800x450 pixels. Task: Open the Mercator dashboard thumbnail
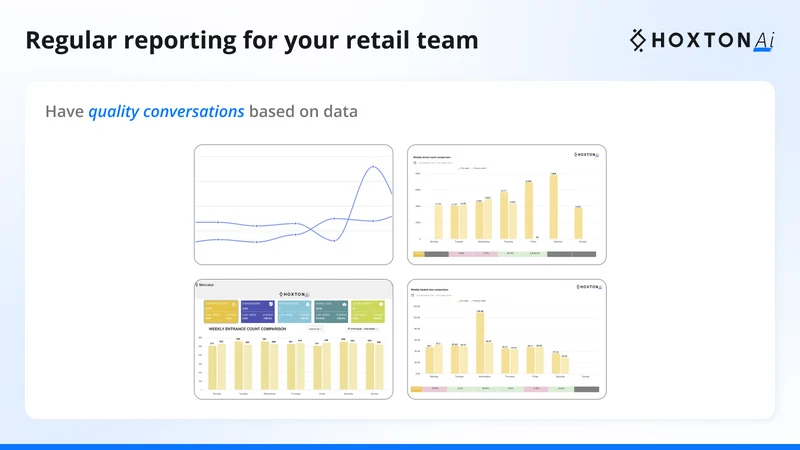293,339
